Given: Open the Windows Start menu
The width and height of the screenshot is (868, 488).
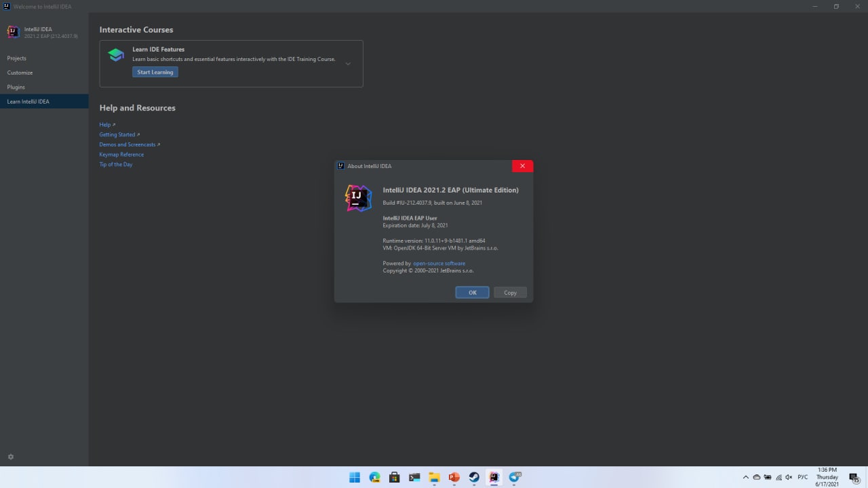Looking at the screenshot, I should coord(355,477).
